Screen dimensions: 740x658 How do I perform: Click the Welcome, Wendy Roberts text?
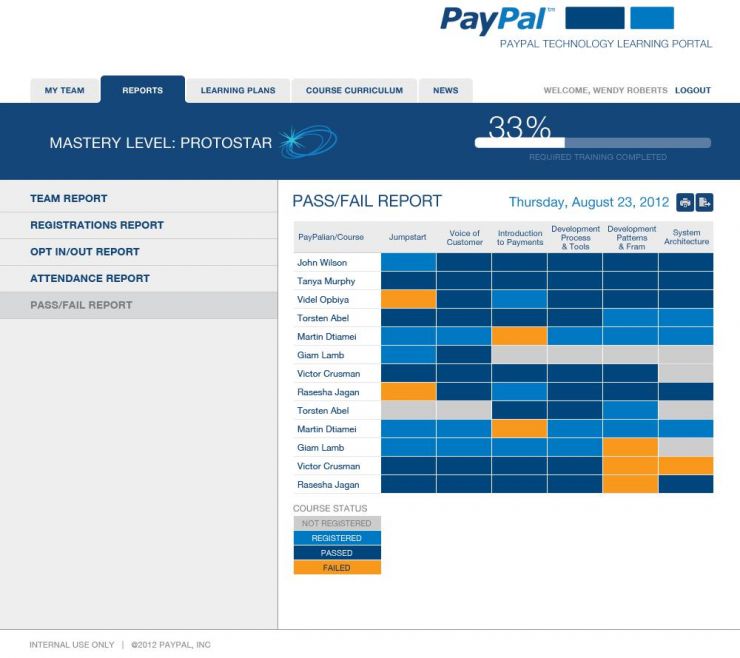coord(605,90)
